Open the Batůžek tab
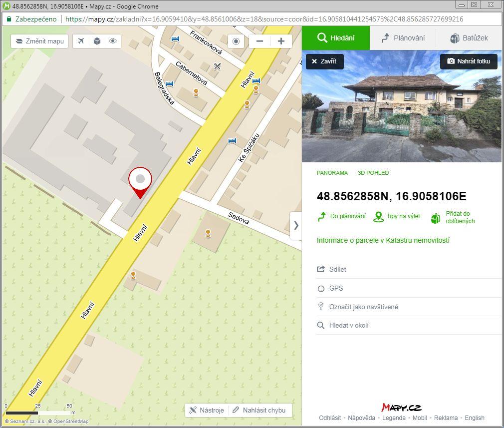Screen dimensions: 504x428 point(469,38)
